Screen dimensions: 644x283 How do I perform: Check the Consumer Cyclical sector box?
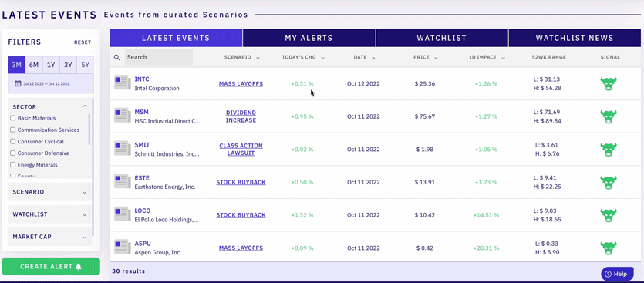coord(13,142)
